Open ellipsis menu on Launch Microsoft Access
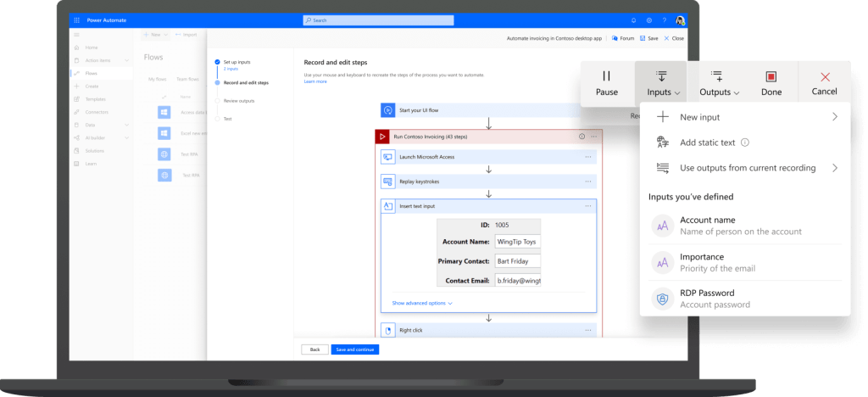 pos(588,157)
